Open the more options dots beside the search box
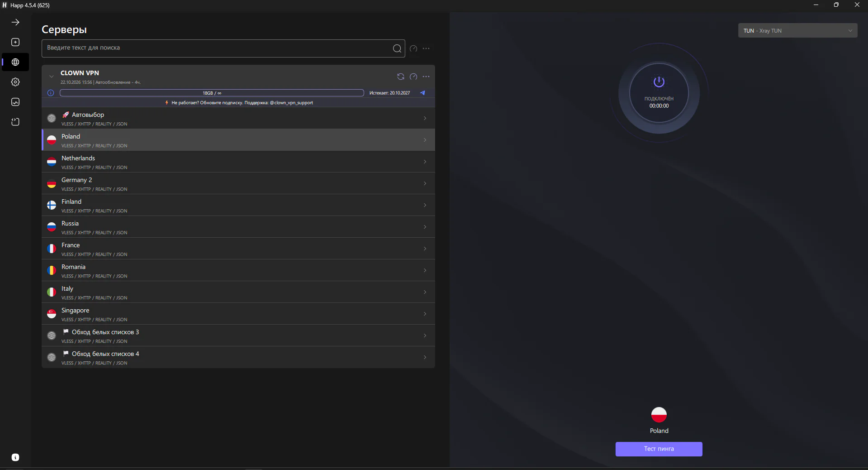This screenshot has height=470, width=868. (x=426, y=48)
